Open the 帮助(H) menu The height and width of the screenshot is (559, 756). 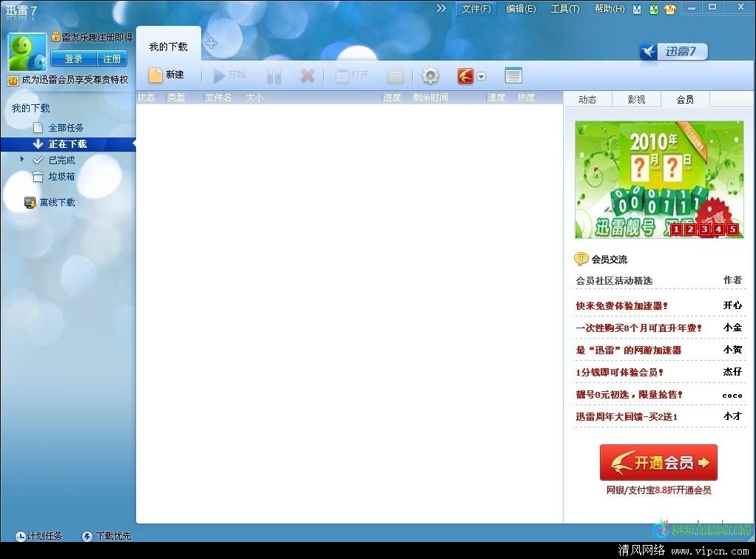point(610,9)
